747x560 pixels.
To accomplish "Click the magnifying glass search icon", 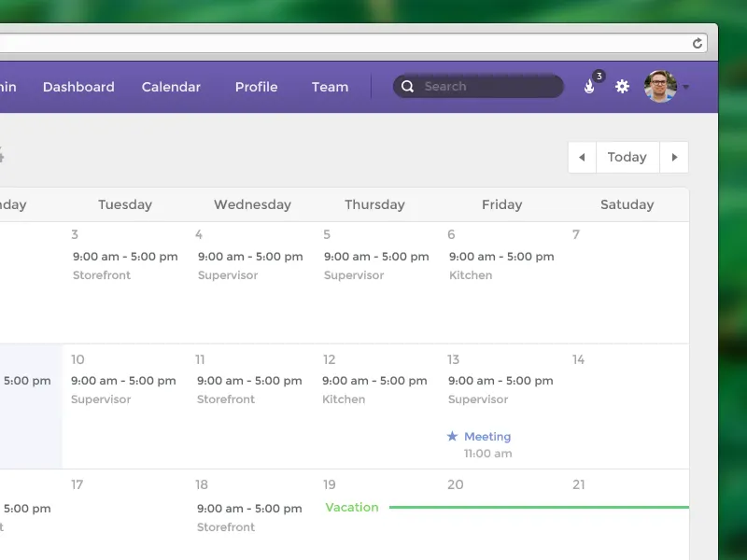I will click(x=407, y=87).
